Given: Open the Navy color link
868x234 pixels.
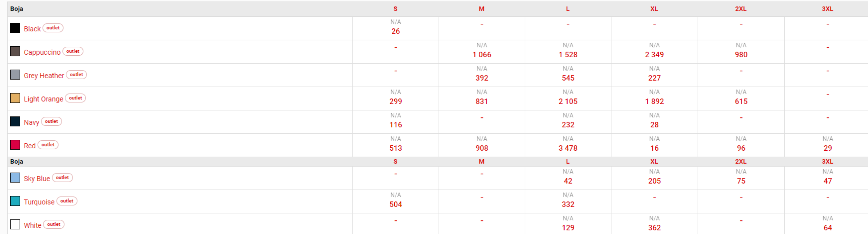Looking at the screenshot, I should [31, 122].
